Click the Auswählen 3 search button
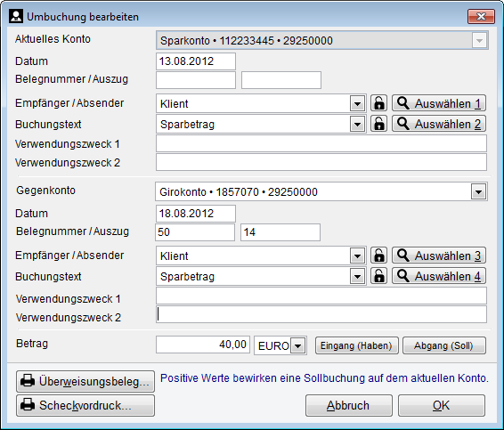This screenshot has height=430, width=504. tap(439, 256)
